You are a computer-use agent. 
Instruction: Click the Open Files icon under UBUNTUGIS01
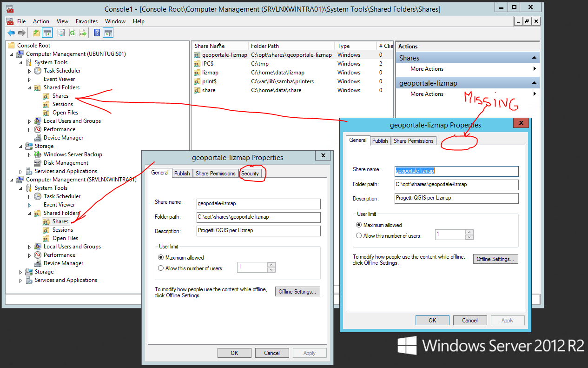tap(46, 113)
